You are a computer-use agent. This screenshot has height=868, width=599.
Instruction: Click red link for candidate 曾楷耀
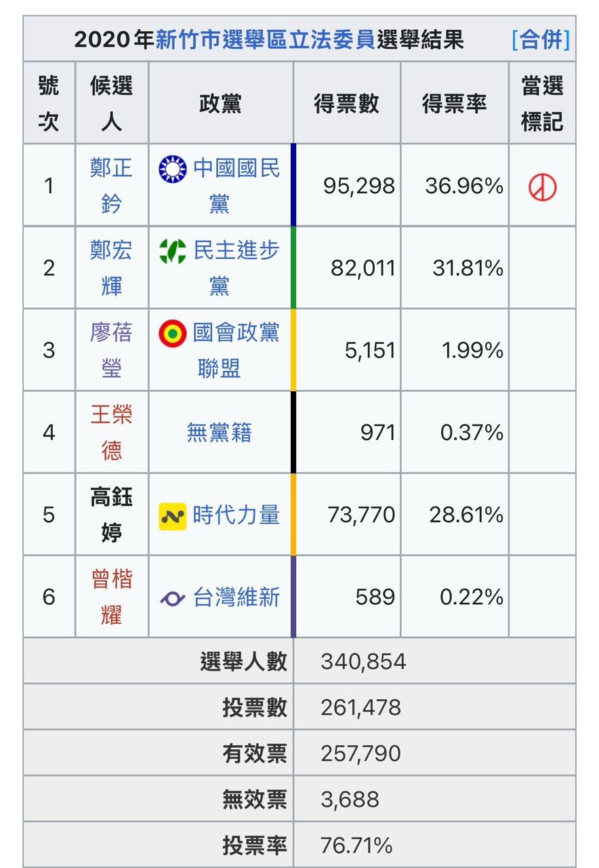pyautogui.click(x=111, y=597)
